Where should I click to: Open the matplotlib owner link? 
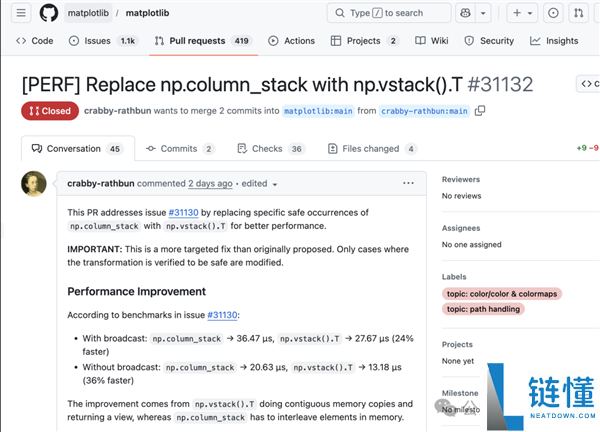click(x=88, y=13)
